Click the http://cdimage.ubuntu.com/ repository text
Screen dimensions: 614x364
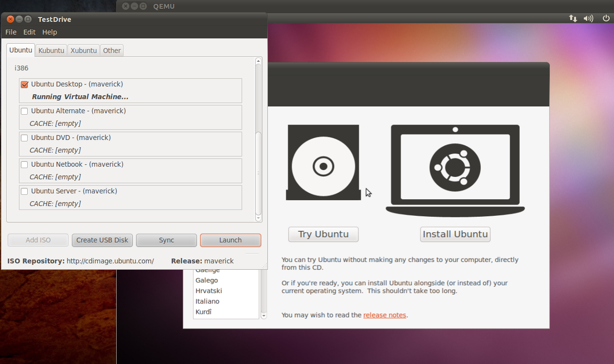coord(110,261)
